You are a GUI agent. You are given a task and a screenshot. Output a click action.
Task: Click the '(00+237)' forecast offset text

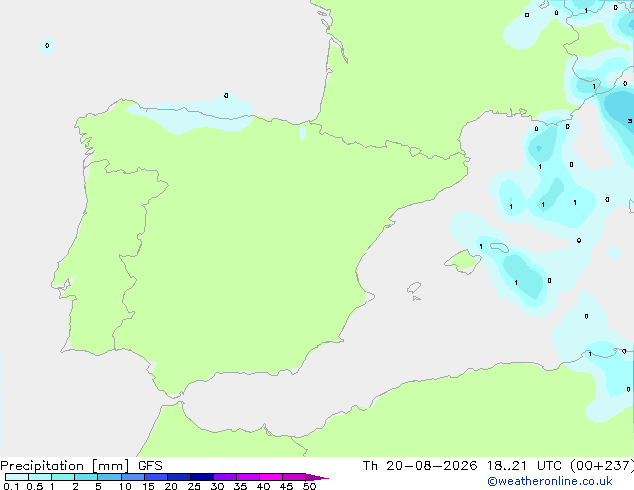pyautogui.click(x=602, y=466)
